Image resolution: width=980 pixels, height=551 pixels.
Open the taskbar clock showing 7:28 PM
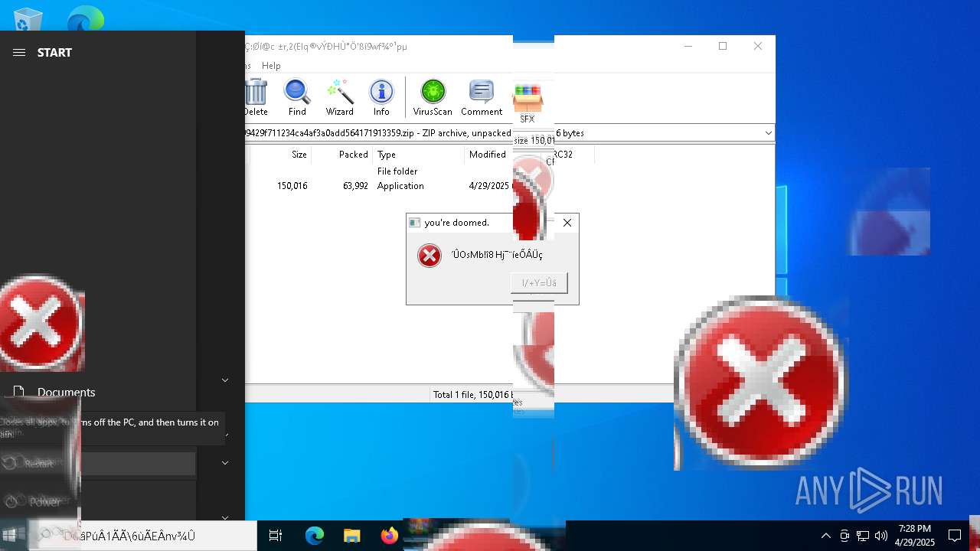[x=915, y=536]
